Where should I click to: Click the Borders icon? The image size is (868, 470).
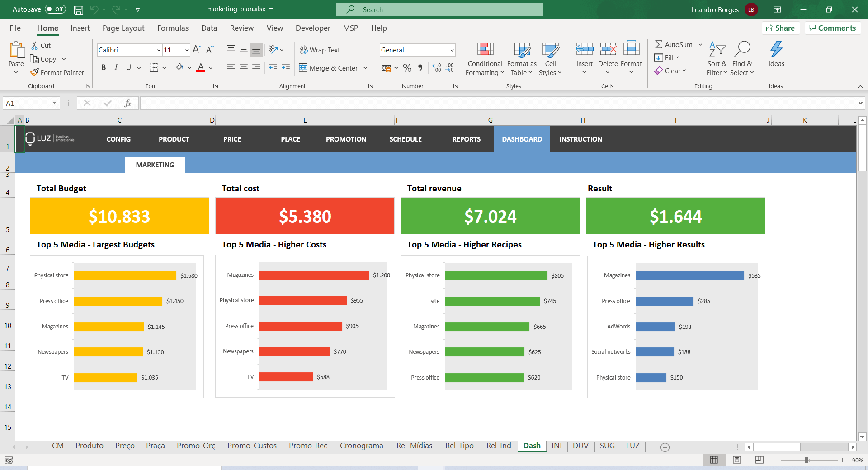point(154,68)
